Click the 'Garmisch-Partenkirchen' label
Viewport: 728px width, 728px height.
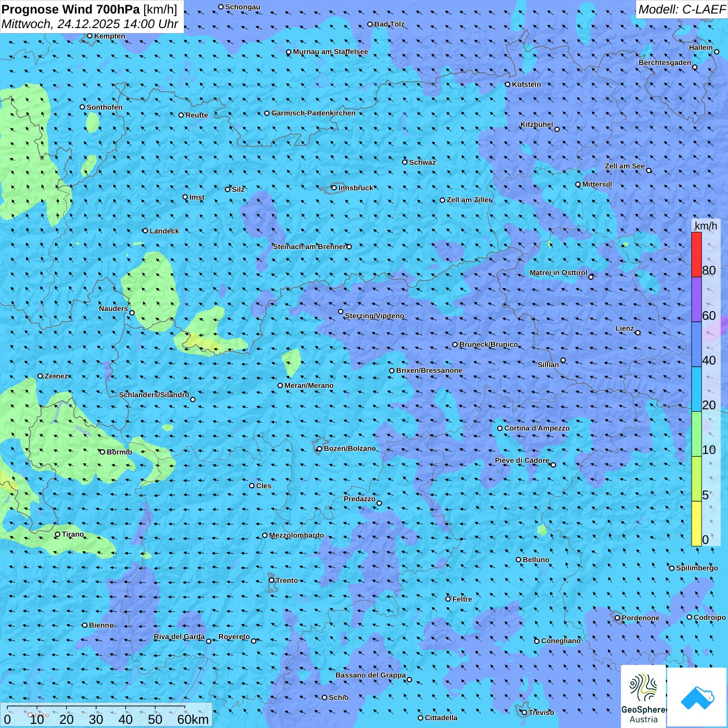tap(314, 113)
